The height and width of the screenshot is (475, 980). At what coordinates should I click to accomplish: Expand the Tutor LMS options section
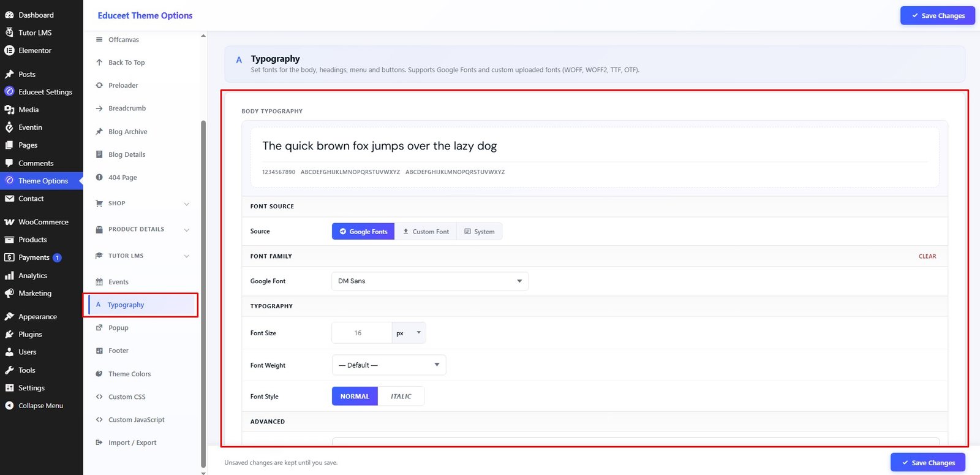click(143, 256)
